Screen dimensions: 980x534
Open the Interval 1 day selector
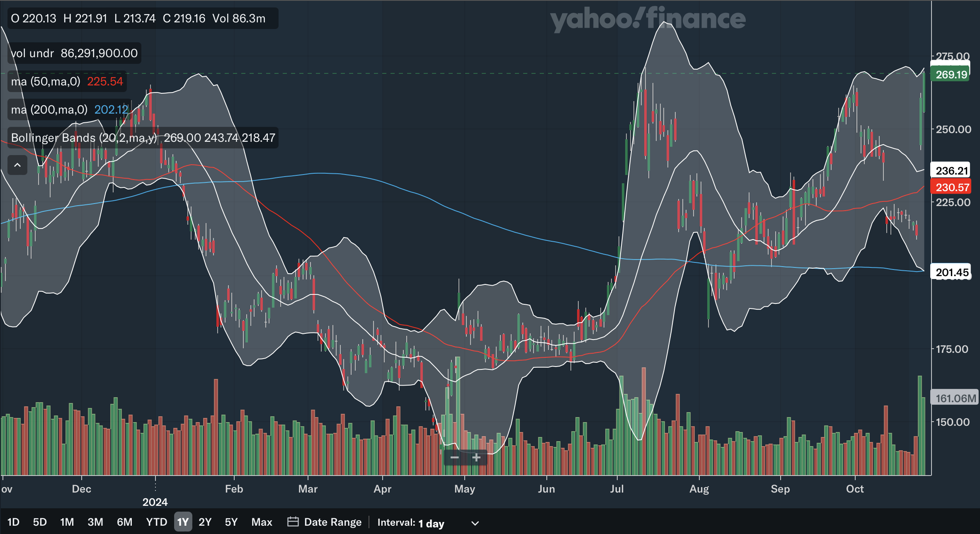(431, 523)
